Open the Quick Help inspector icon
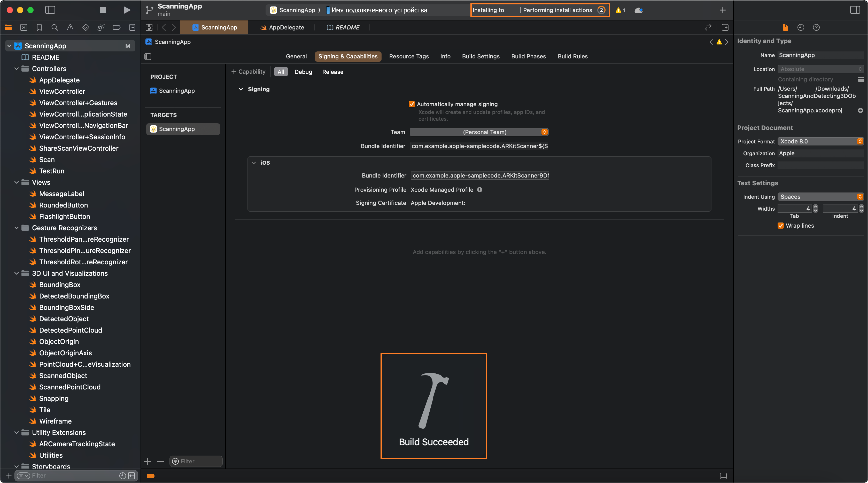This screenshot has width=868, height=483. tap(816, 27)
